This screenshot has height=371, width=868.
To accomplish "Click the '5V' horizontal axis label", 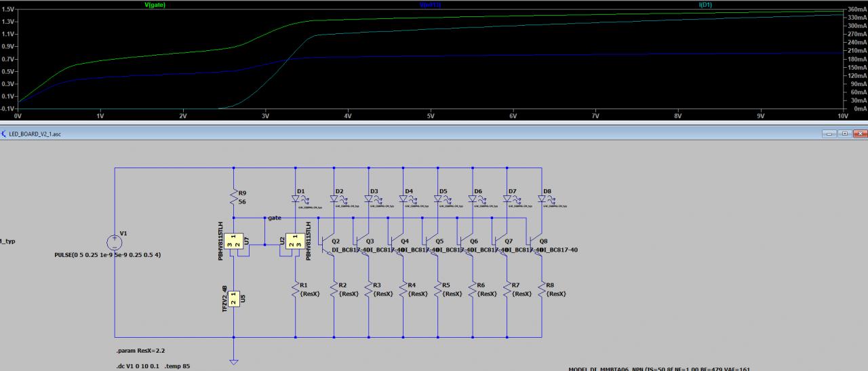I will tap(431, 116).
